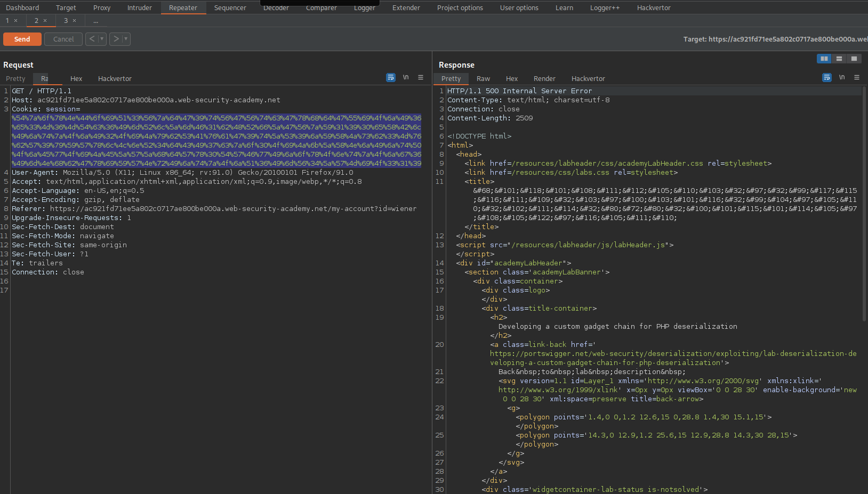Screen dimensions: 868x494
Task: Expand forward history dropdown arrow
Action: click(x=126, y=39)
